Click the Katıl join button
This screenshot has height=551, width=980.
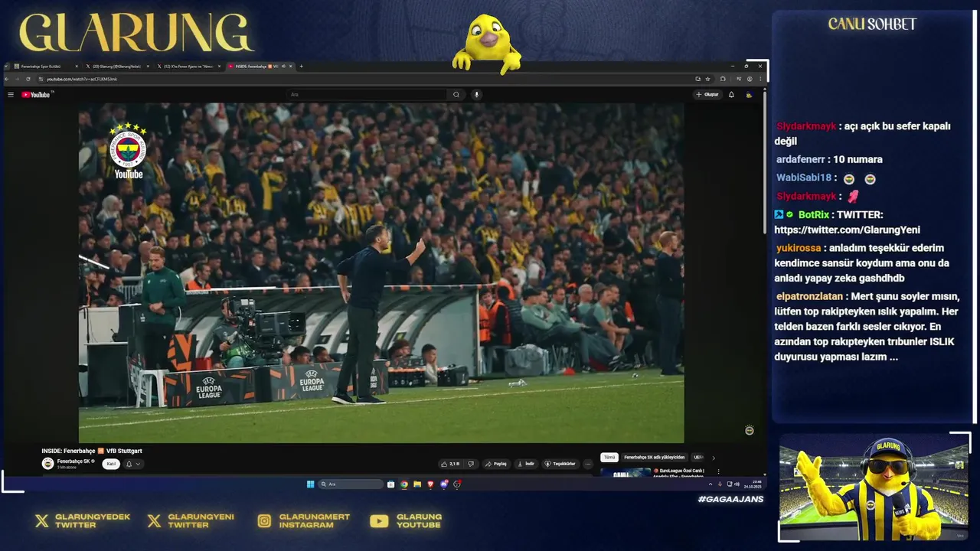tap(111, 464)
